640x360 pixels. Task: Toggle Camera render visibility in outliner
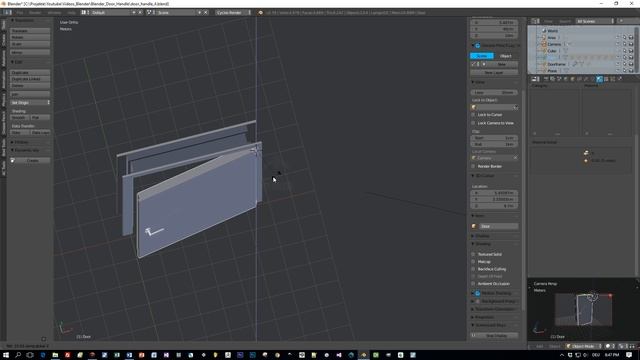point(631,44)
